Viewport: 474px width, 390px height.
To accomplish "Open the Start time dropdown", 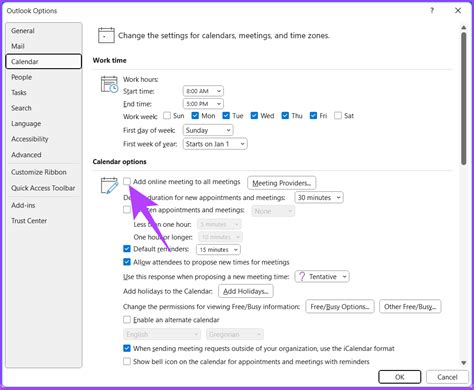I will pyautogui.click(x=203, y=91).
